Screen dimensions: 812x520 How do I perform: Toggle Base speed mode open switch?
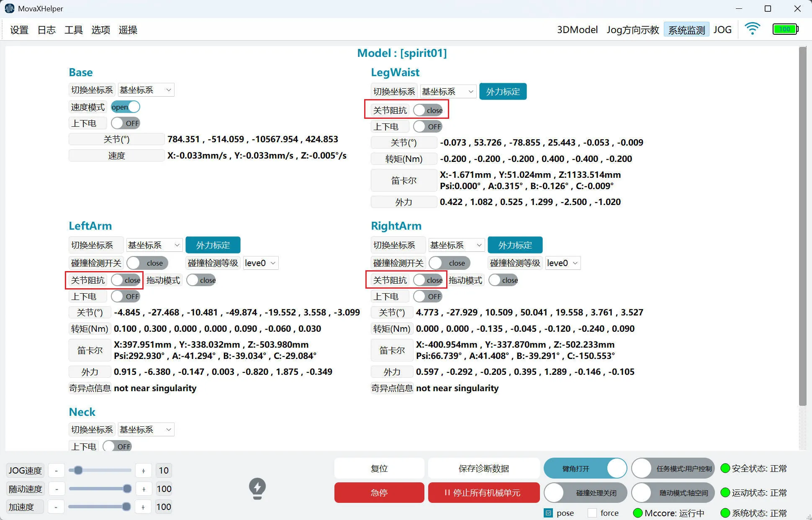(x=126, y=107)
